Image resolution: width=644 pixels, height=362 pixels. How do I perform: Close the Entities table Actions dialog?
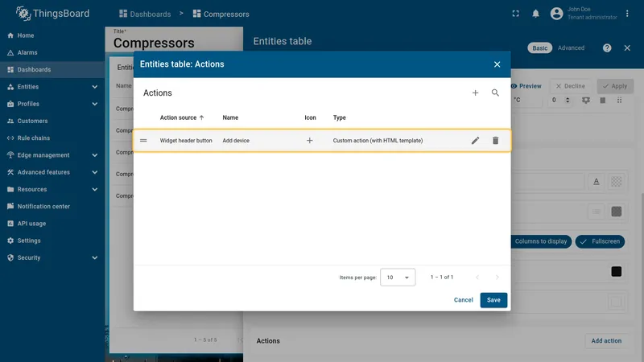pos(497,64)
